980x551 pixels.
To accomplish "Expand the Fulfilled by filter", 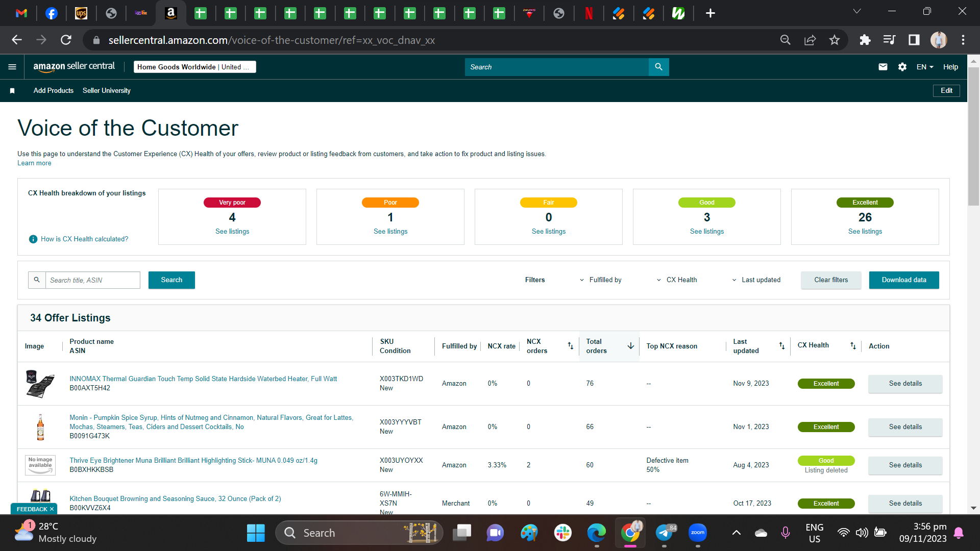I will coord(601,280).
